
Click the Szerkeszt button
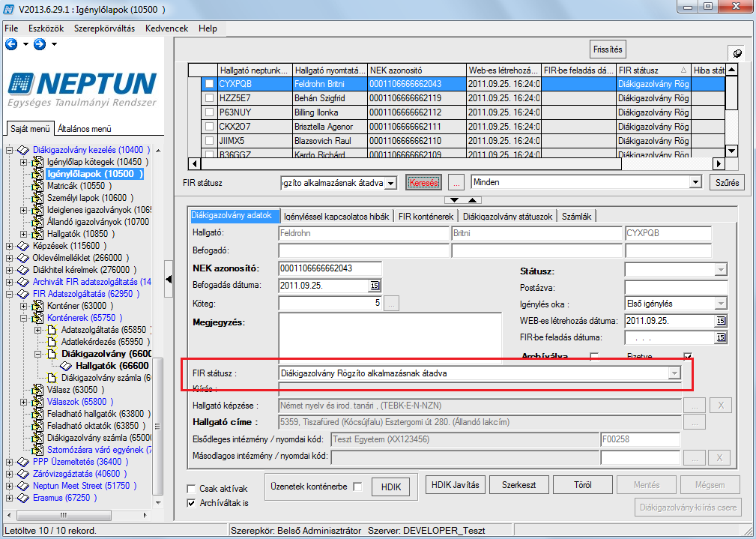tap(518, 485)
